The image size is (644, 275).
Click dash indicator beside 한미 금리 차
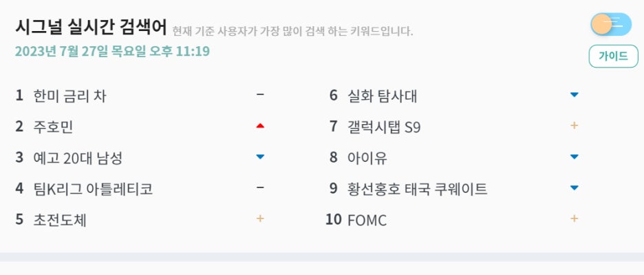coord(260,94)
